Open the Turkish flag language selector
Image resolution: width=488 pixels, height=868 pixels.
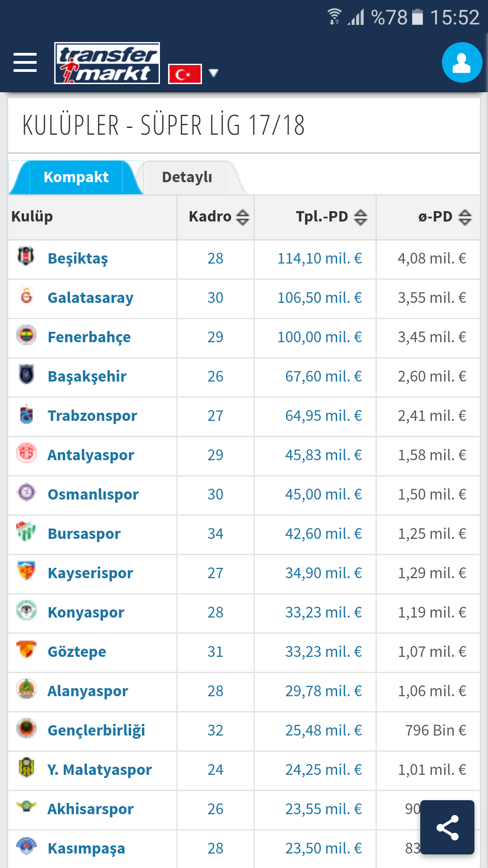185,74
